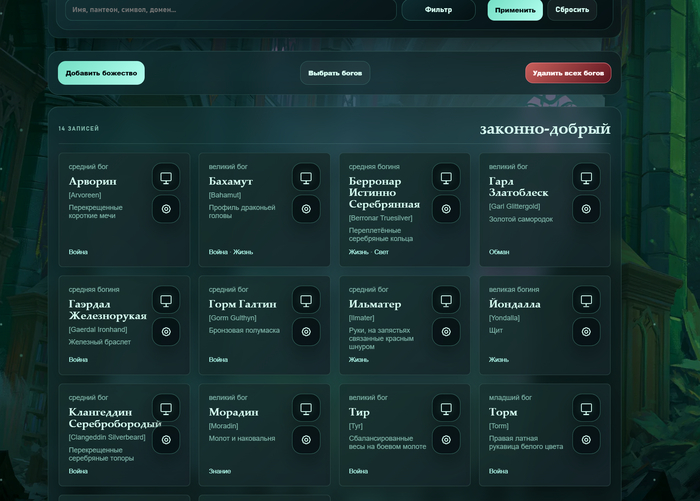Click monitor icon on Морадин card
Image resolution: width=700 pixels, height=501 pixels.
pos(306,408)
